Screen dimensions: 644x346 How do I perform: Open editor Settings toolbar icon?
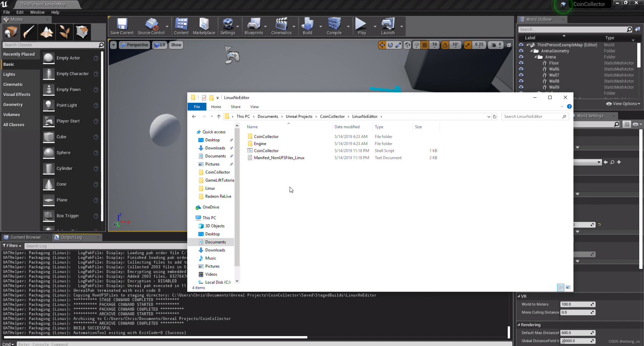pyautogui.click(x=228, y=26)
